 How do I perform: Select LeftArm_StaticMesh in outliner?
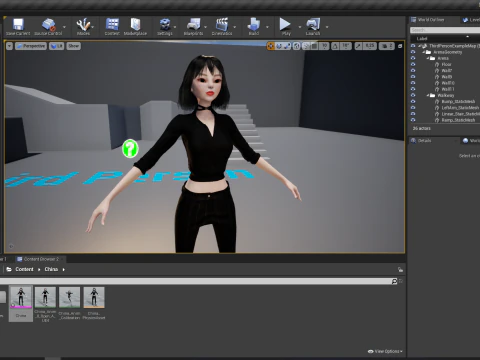(460, 108)
